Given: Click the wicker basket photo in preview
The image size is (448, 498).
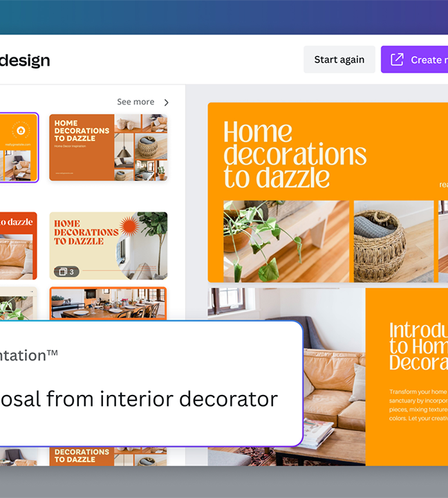Looking at the screenshot, I should 393,241.
